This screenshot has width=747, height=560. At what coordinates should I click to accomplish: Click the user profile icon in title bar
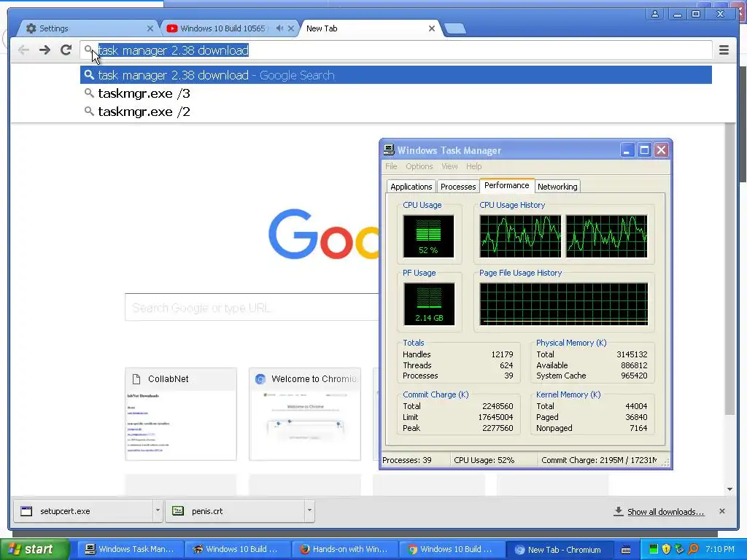(x=655, y=14)
